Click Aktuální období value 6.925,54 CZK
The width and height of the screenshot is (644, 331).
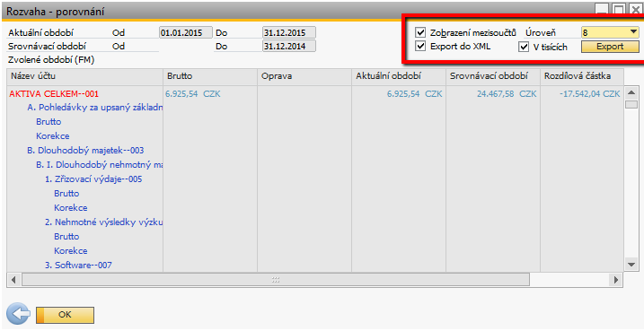414,94
